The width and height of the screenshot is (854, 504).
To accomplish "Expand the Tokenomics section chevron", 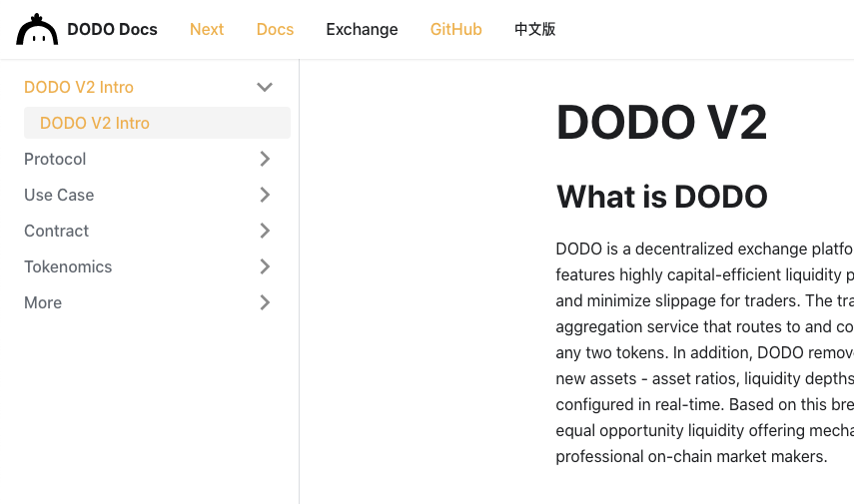I will point(265,266).
